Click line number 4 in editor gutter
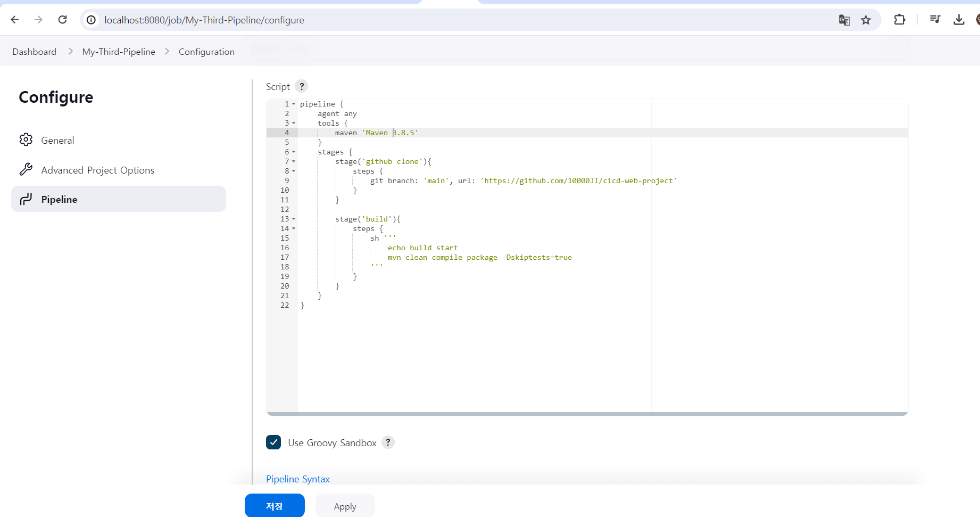 (287, 133)
